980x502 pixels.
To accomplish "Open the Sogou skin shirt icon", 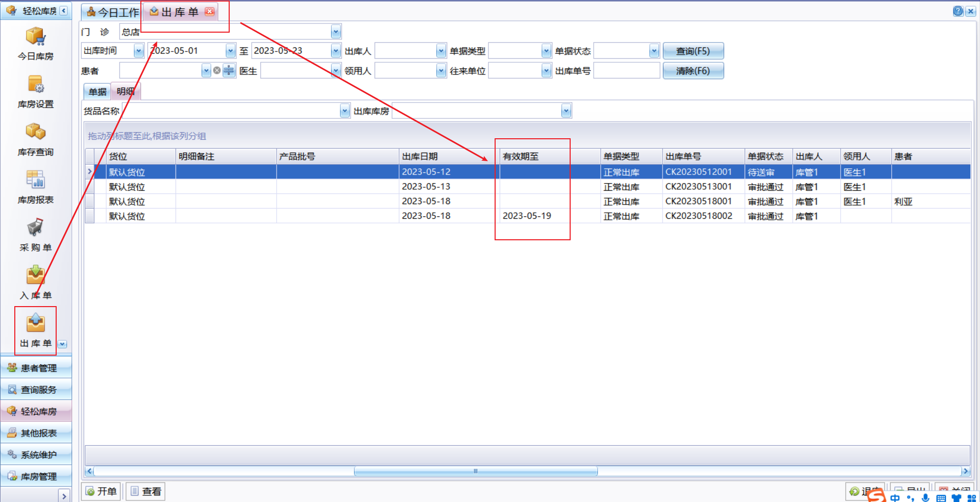I will tap(956, 498).
